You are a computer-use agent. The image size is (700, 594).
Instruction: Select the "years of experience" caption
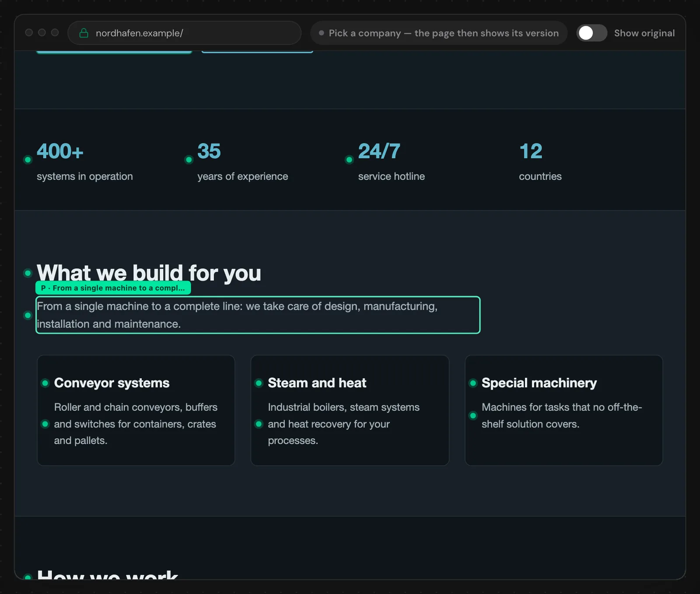(243, 176)
